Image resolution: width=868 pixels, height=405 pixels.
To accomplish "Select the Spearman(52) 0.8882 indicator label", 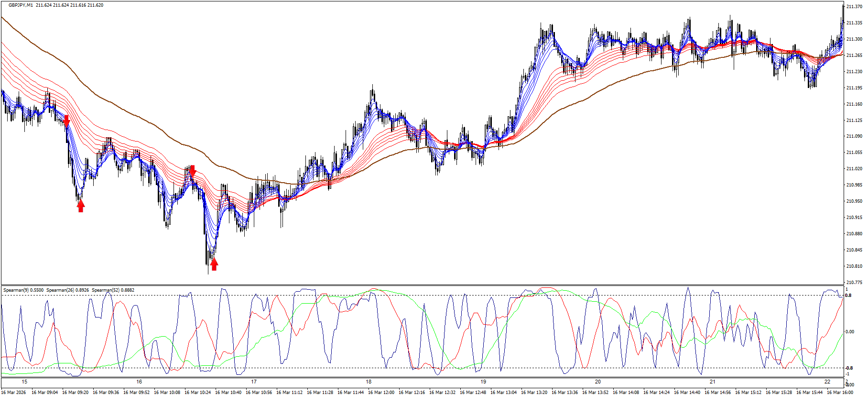I will click(x=113, y=290).
